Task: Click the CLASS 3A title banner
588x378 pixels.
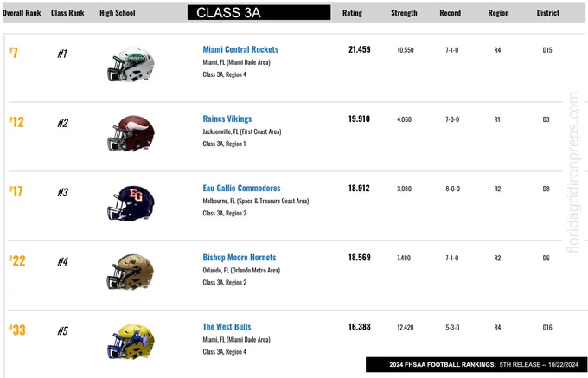Action: coord(259,12)
